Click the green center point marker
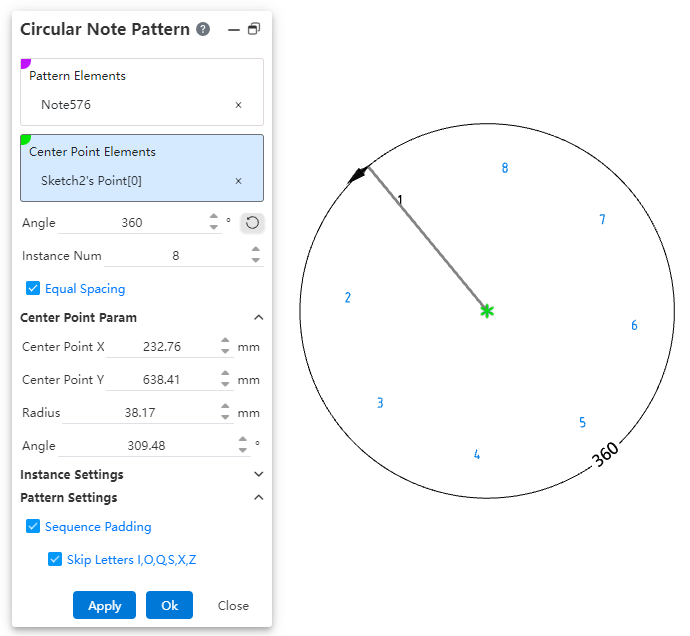 486,311
